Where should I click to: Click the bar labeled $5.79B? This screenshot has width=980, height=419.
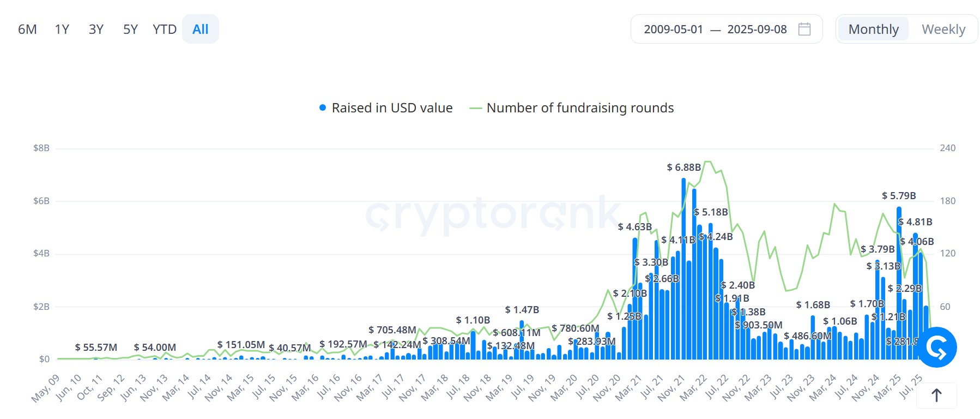click(898, 284)
